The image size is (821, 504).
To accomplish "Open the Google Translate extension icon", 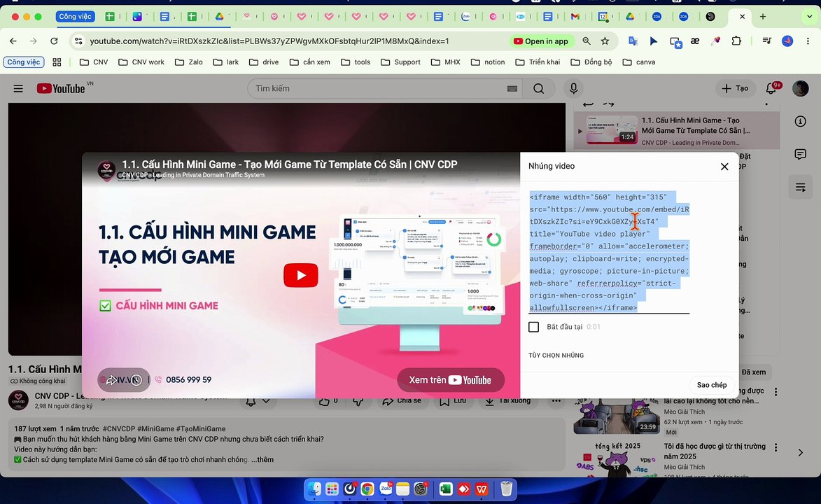I will coord(633,41).
